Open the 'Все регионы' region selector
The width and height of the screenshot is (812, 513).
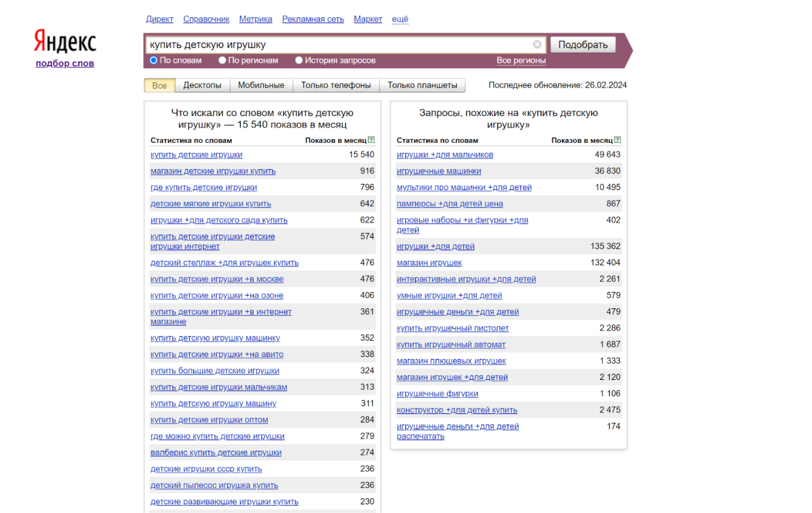[521, 60]
